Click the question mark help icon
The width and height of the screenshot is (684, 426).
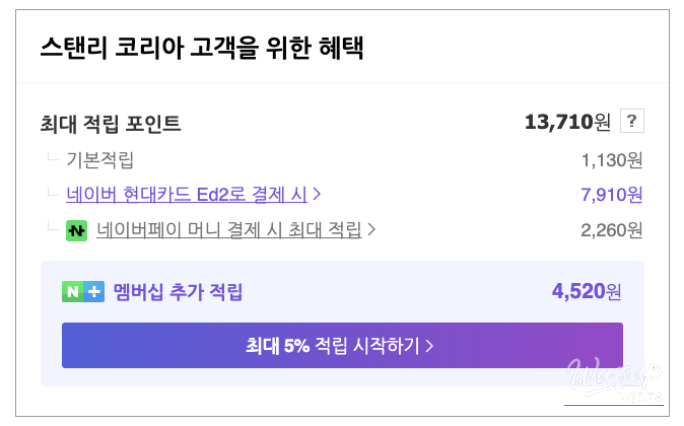pos(632,122)
